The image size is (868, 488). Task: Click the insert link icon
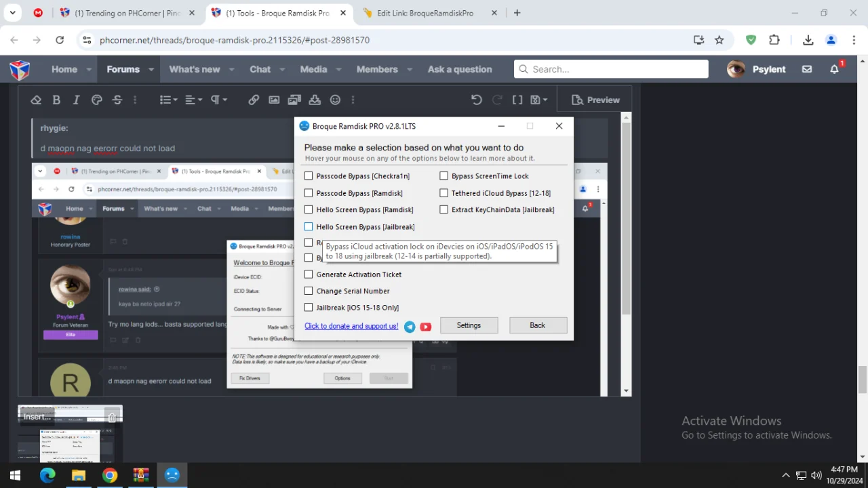click(254, 100)
